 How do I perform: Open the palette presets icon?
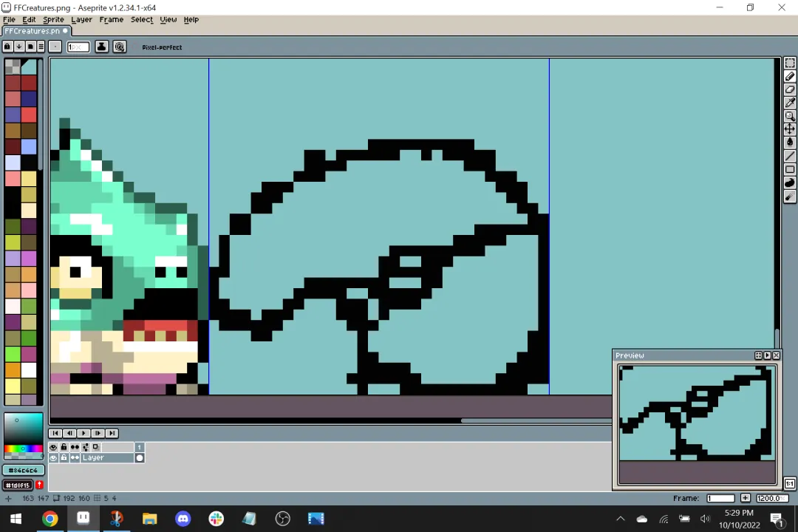pos(30,47)
